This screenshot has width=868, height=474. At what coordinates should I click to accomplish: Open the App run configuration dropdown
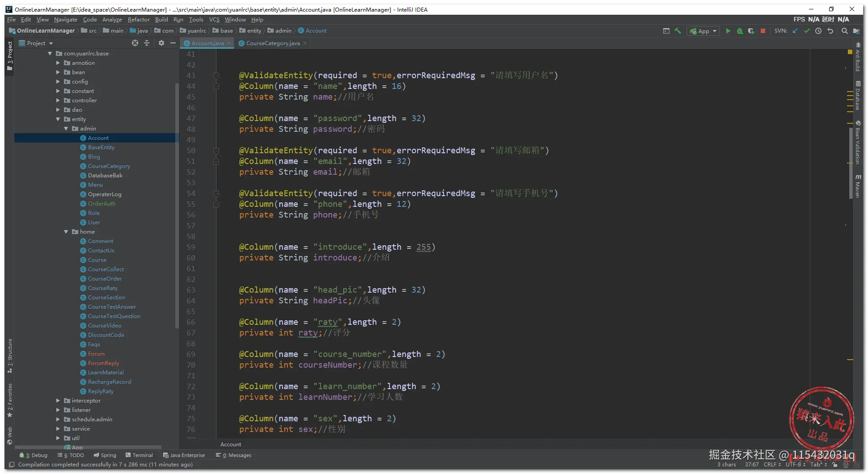(x=703, y=31)
